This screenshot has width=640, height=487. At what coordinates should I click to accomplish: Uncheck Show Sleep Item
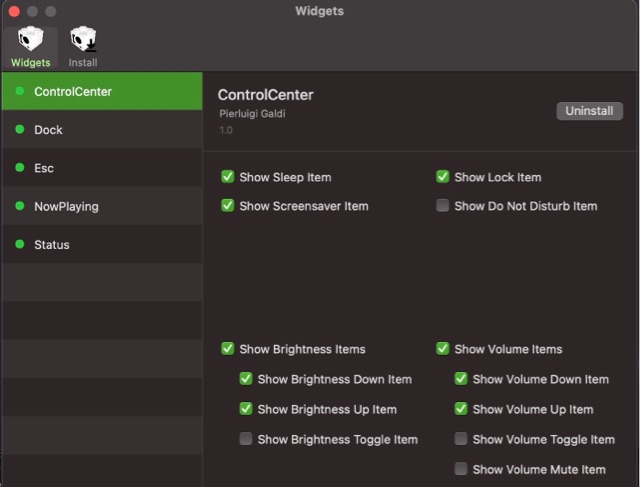click(228, 177)
